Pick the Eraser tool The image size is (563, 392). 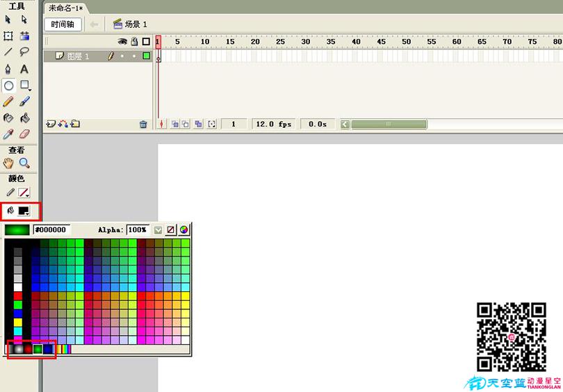click(24, 134)
